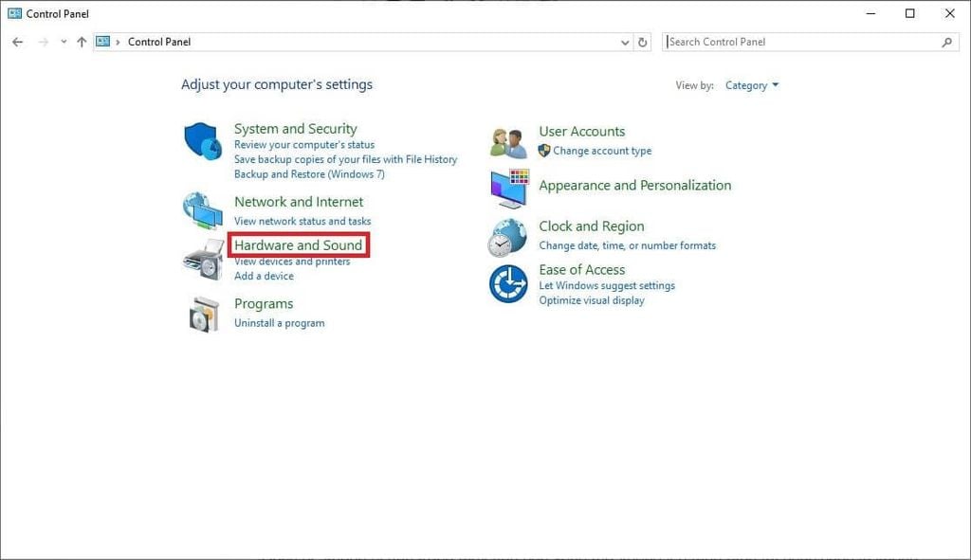Expand the address bar history dropdown
This screenshot has height=560, width=971.
tap(625, 42)
